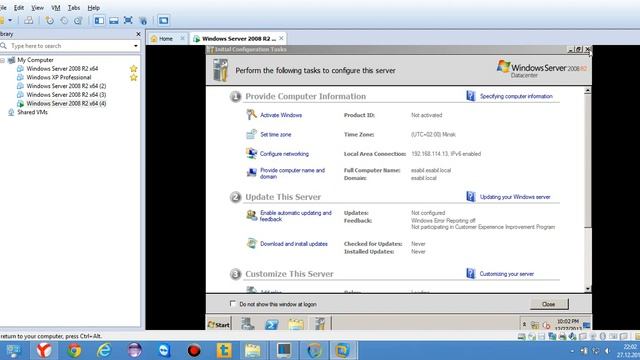Open Updating your Windows server help link
The image size is (640, 360).
click(x=515, y=197)
